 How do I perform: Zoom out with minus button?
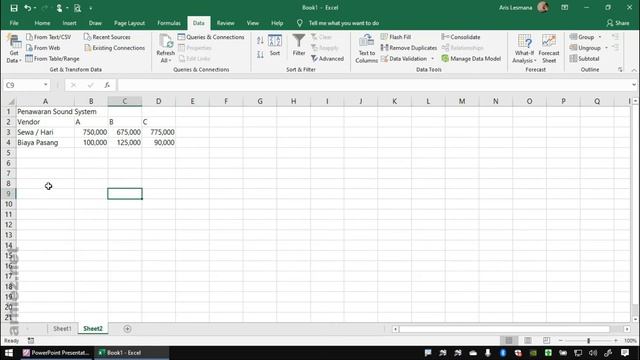pyautogui.click(x=561, y=340)
